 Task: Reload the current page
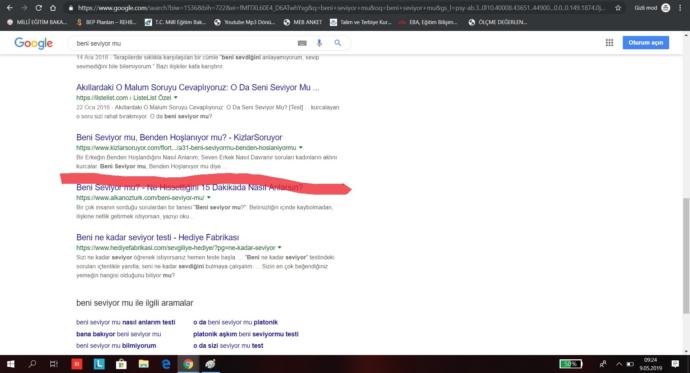tap(38, 8)
